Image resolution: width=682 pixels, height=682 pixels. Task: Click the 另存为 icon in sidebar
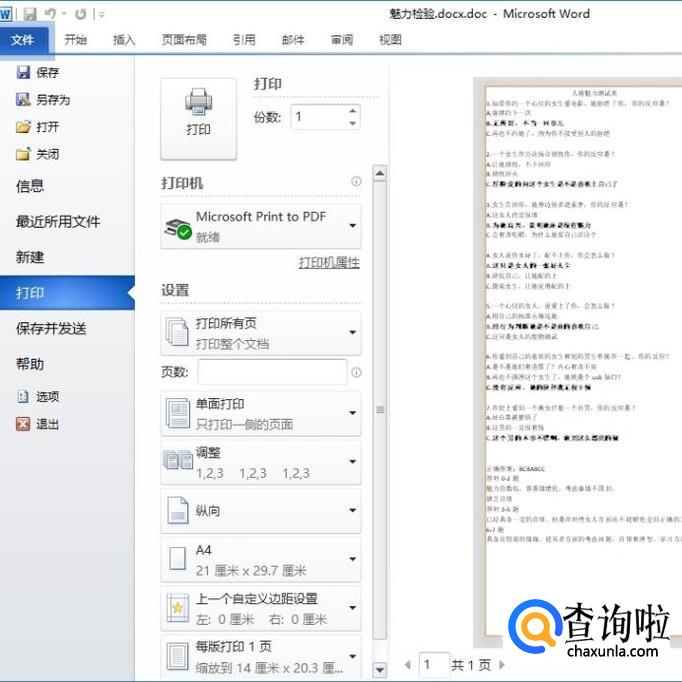(x=23, y=100)
